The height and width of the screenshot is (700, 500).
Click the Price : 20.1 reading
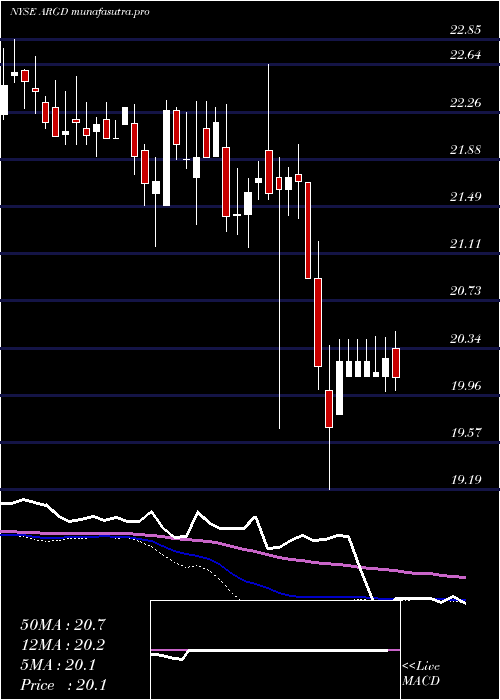coord(63,685)
